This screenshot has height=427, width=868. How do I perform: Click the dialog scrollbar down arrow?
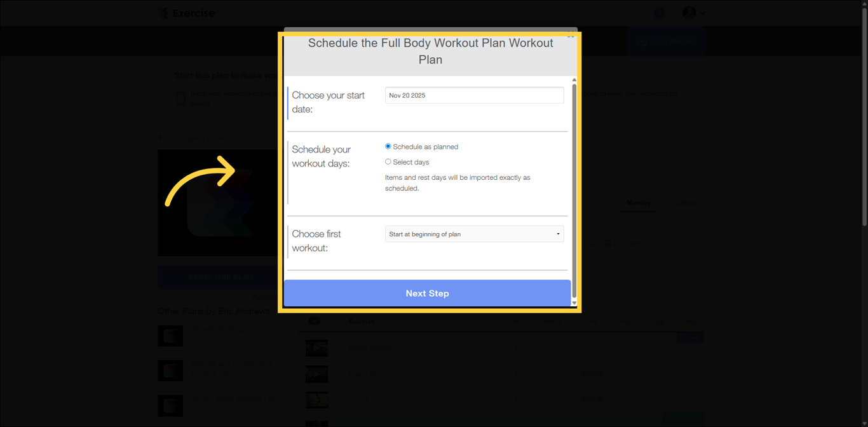click(x=574, y=302)
